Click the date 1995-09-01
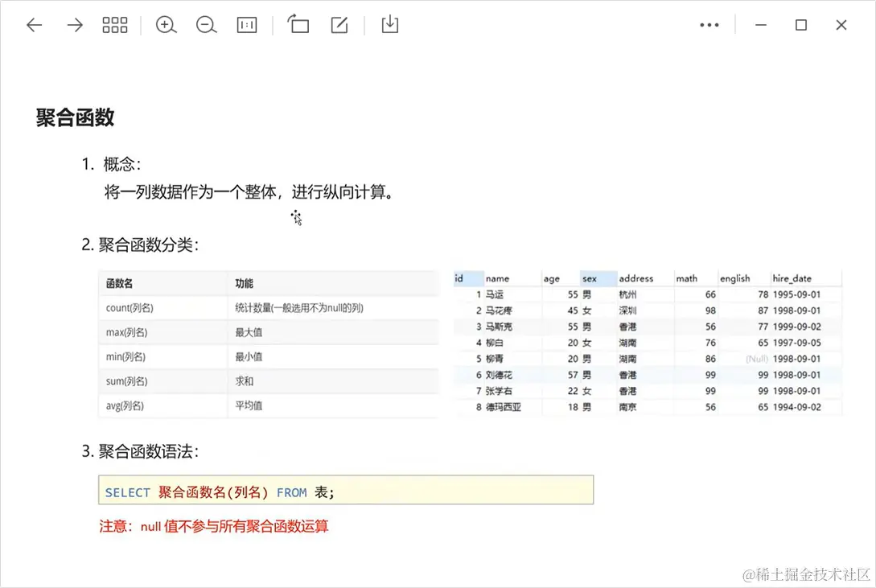The height and width of the screenshot is (588, 876). point(796,294)
